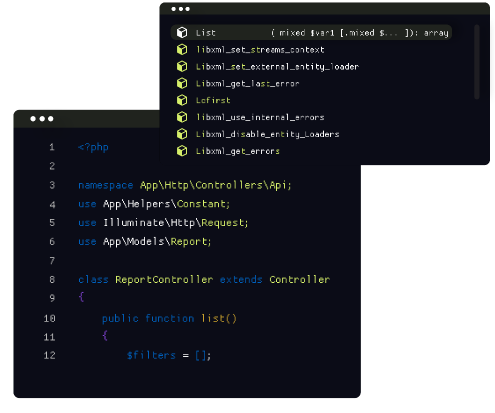The image size is (495, 413).
Task: Click the extends keyword
Action: tap(241, 279)
